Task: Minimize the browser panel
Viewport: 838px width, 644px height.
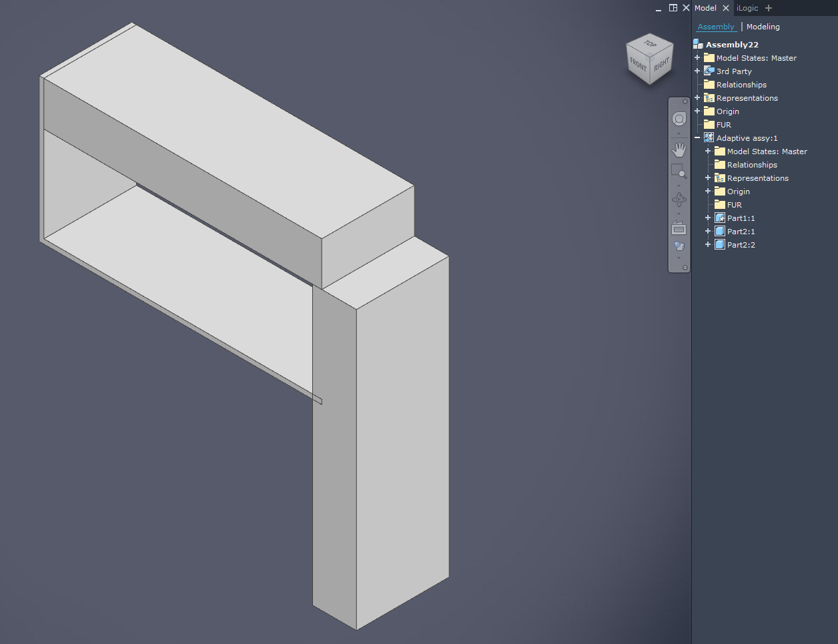Action: point(659,9)
